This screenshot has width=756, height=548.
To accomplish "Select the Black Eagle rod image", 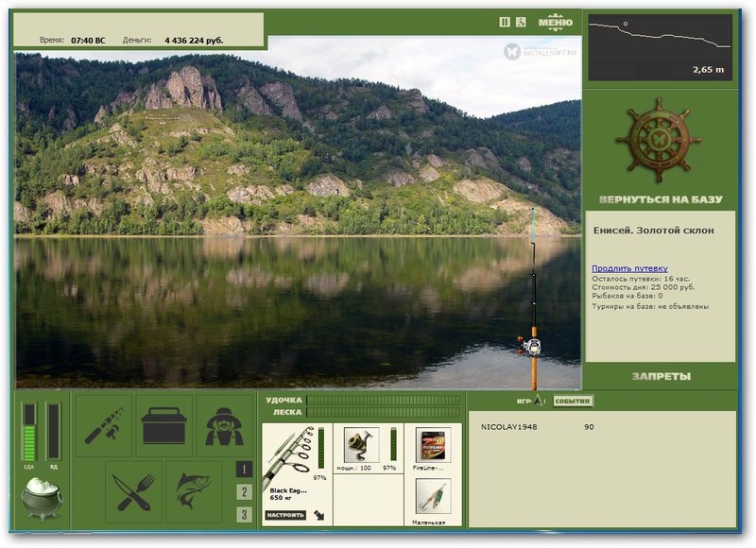I will 288,456.
